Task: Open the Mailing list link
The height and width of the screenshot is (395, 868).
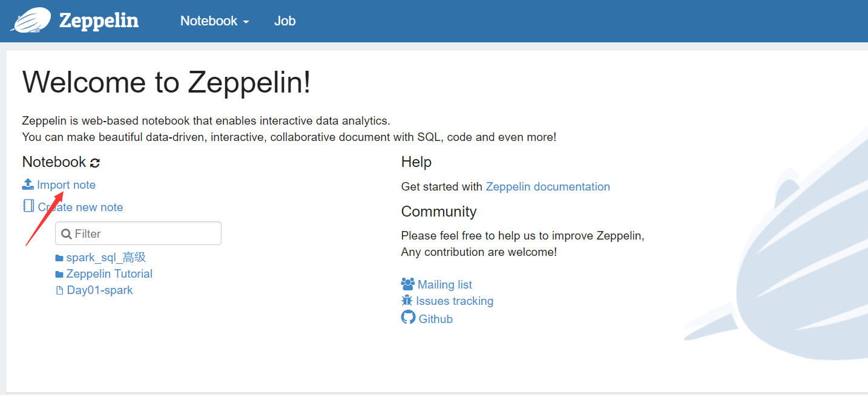Action: point(445,284)
